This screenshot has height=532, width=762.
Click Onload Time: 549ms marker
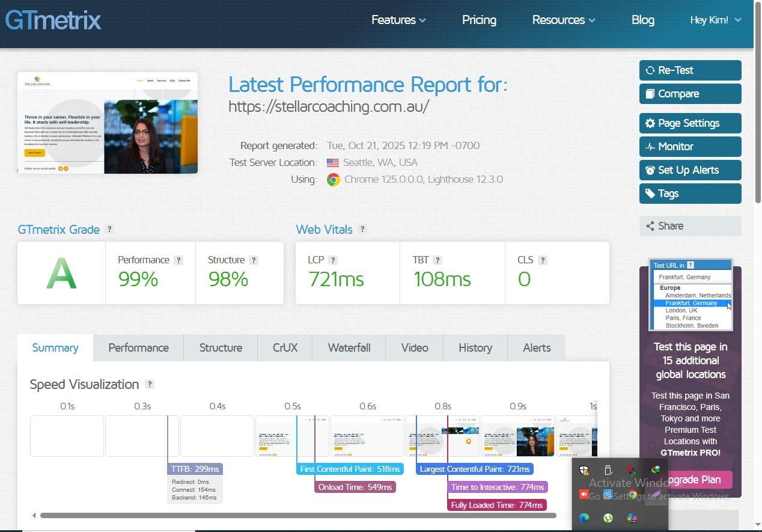355,487
